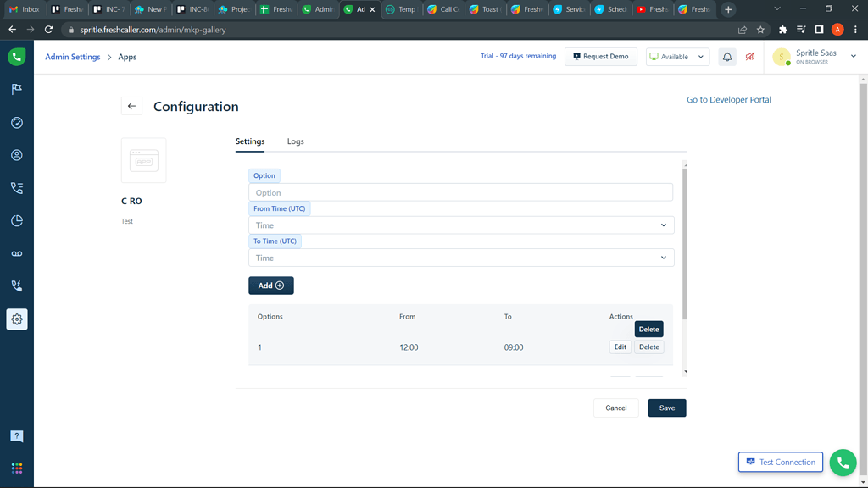Launch the green phone widget at bottom right
The height and width of the screenshot is (488, 868).
pos(842,462)
